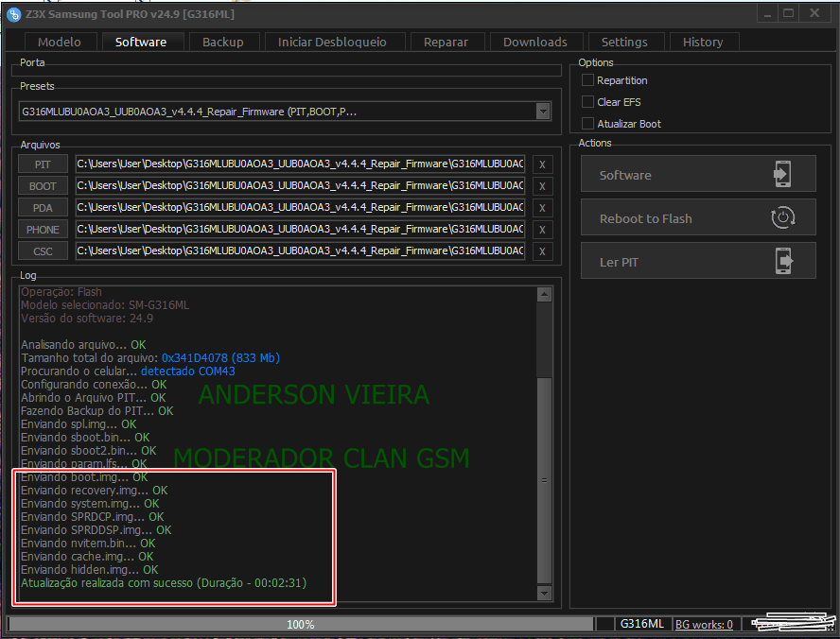Viewport: 840px width, 639px height.
Task: Click the Reboot to Flash button
Action: pos(698,217)
